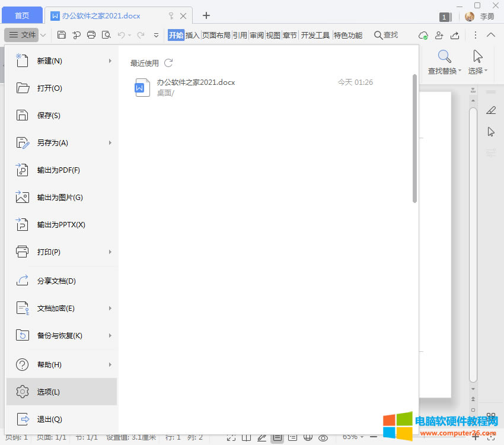Click the pen icon in the right sidebar
This screenshot has width=504, height=445.
491,110
